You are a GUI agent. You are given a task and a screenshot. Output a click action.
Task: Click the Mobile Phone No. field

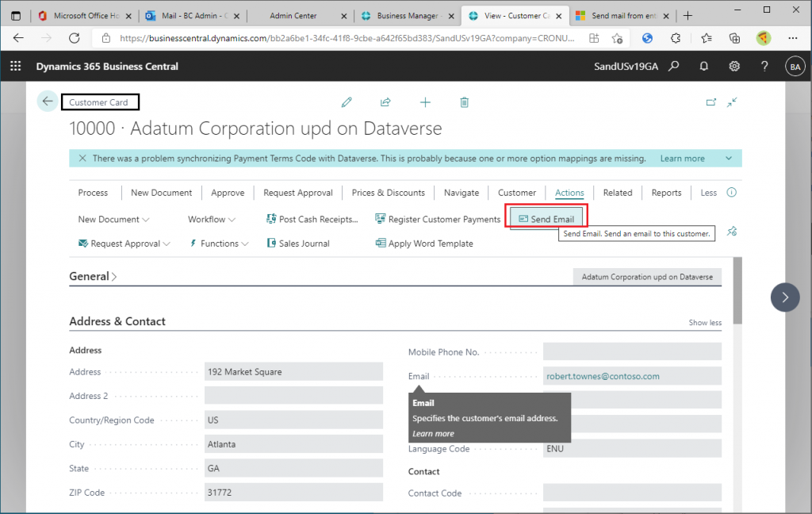[632, 352]
